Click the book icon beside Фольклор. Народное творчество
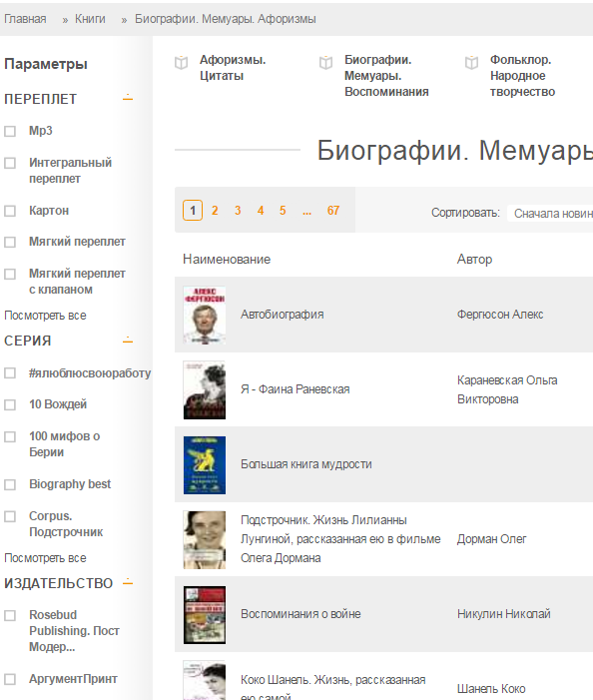593x700 pixels. click(471, 63)
